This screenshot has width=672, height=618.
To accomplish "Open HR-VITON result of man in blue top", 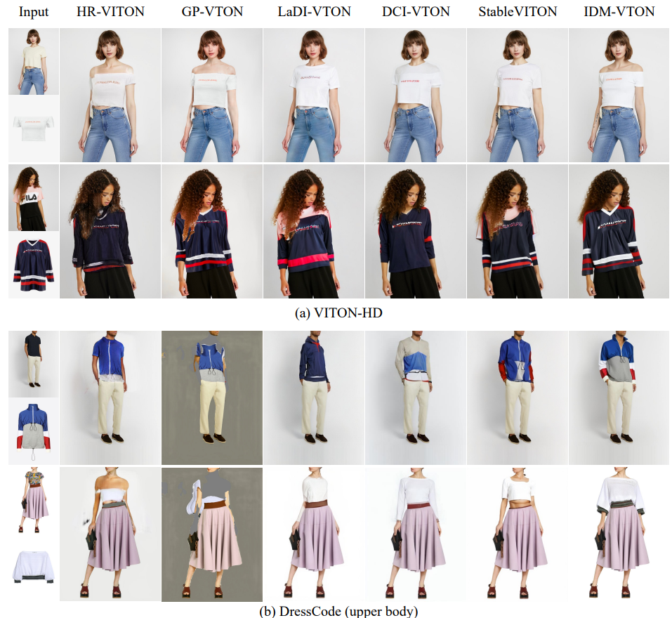I will pos(110,397).
